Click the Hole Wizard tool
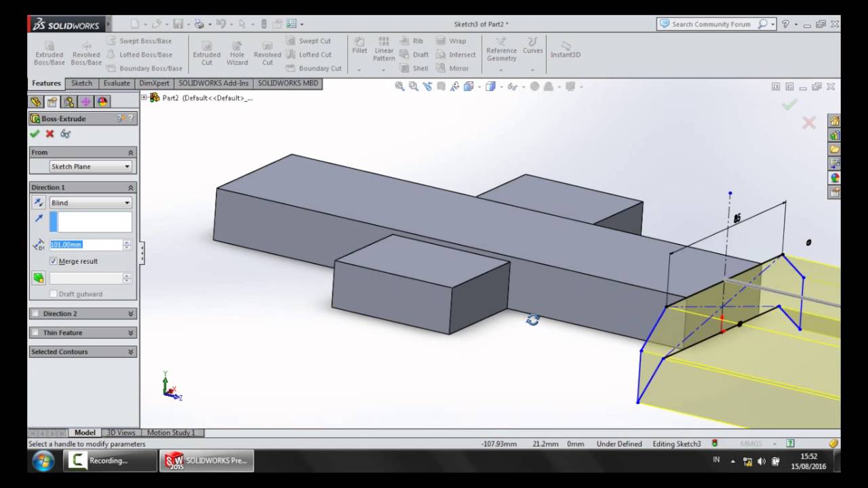 click(237, 53)
